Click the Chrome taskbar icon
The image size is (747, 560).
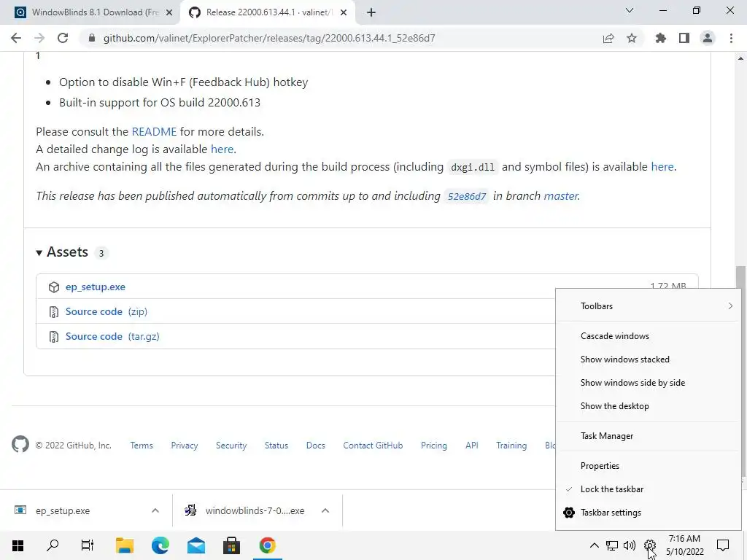click(267, 545)
